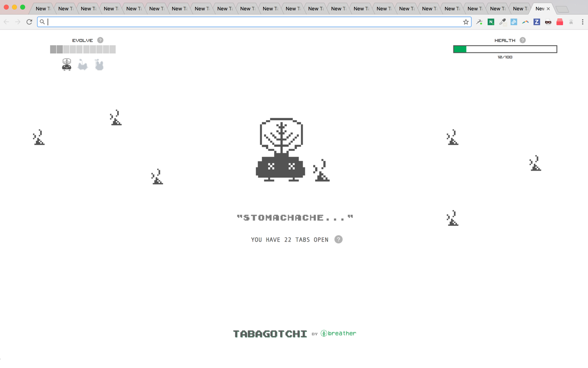
Task: Click the HEALTH label
Action: coord(505,40)
